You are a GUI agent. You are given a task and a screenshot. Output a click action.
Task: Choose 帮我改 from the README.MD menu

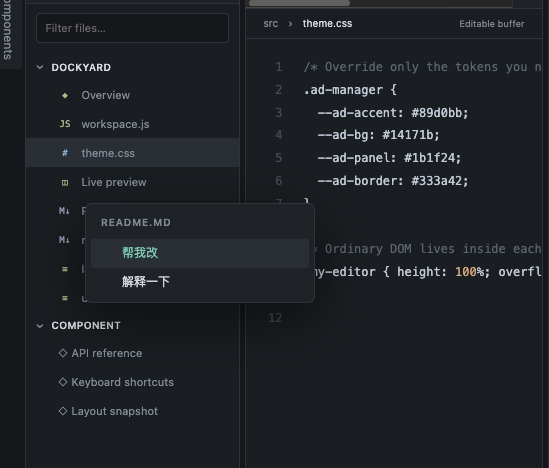point(200,253)
